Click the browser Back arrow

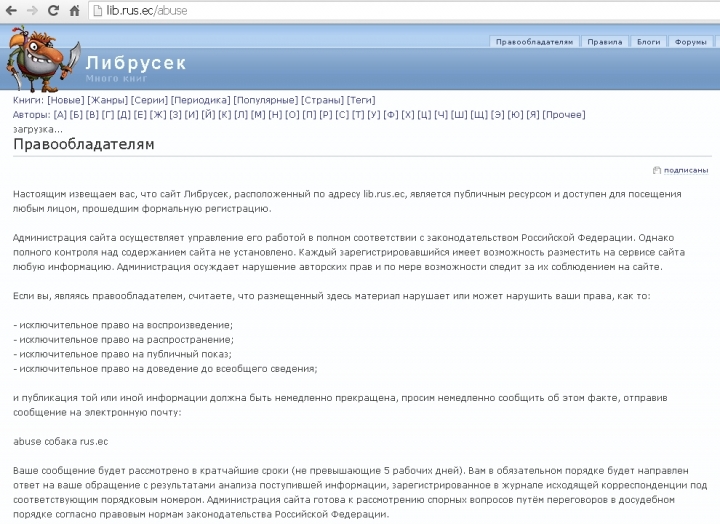click(11, 10)
